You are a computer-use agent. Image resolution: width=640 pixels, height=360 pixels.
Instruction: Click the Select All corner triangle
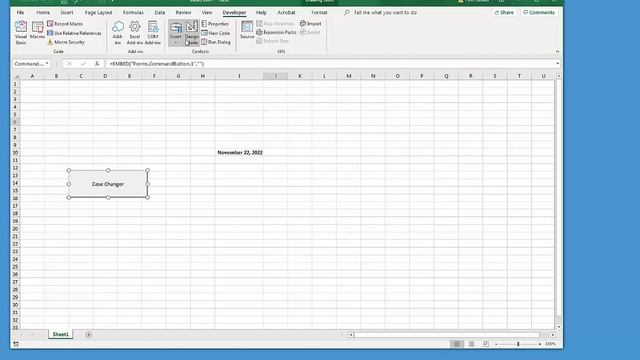click(16, 76)
